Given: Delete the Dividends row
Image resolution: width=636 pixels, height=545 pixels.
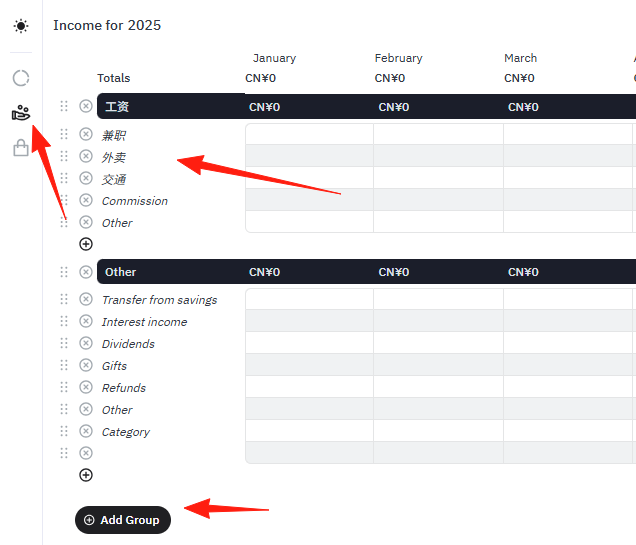Looking at the screenshot, I should click(x=86, y=343).
